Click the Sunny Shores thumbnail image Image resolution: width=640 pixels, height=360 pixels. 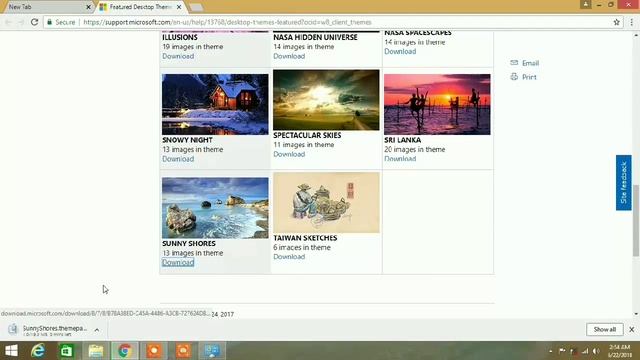tap(215, 208)
